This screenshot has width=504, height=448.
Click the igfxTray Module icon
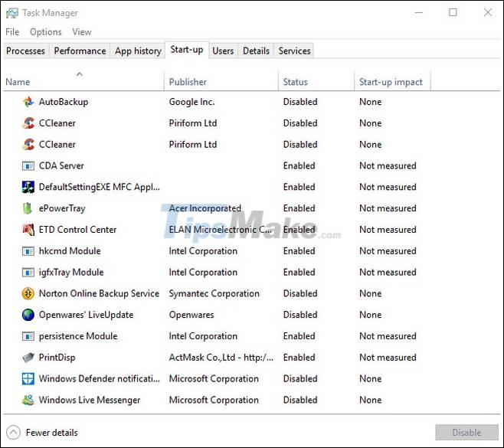[28, 272]
